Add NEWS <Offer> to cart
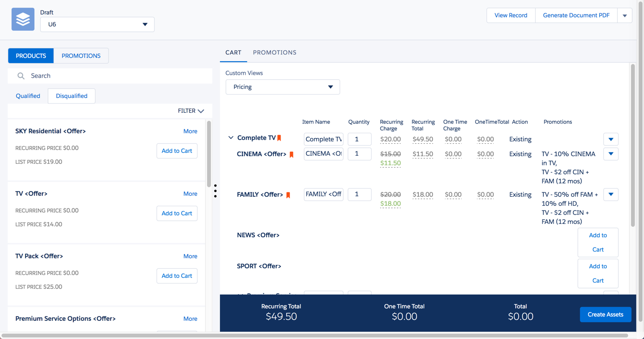The height and width of the screenshot is (339, 644). click(x=598, y=243)
